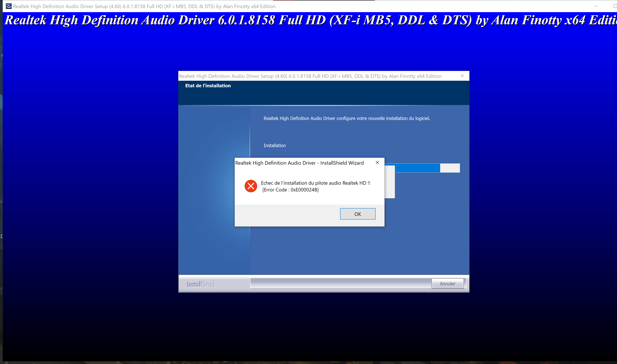
Task: Click OK in the error dialog
Action: pos(358,214)
